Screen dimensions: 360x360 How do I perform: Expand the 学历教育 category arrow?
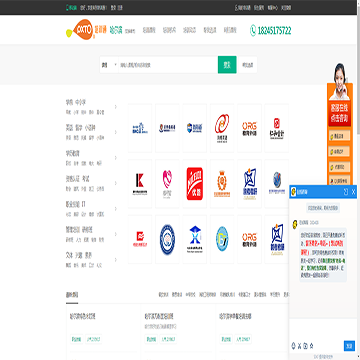point(116,158)
